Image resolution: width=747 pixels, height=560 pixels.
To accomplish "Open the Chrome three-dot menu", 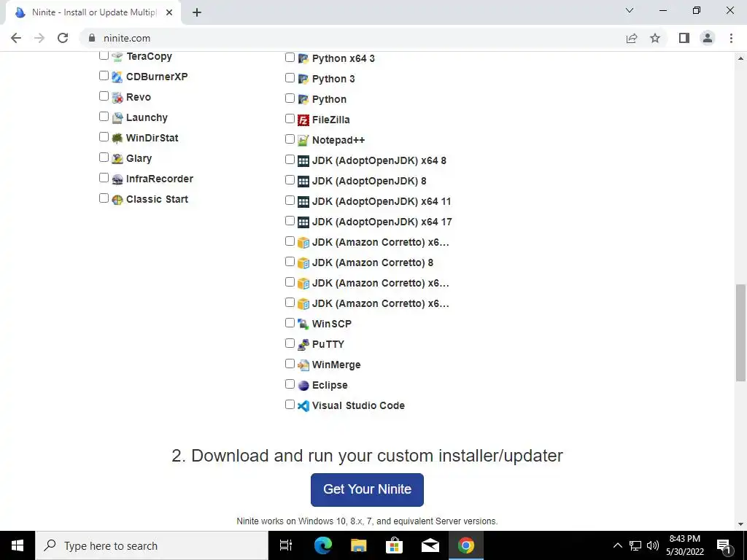I will tap(731, 38).
